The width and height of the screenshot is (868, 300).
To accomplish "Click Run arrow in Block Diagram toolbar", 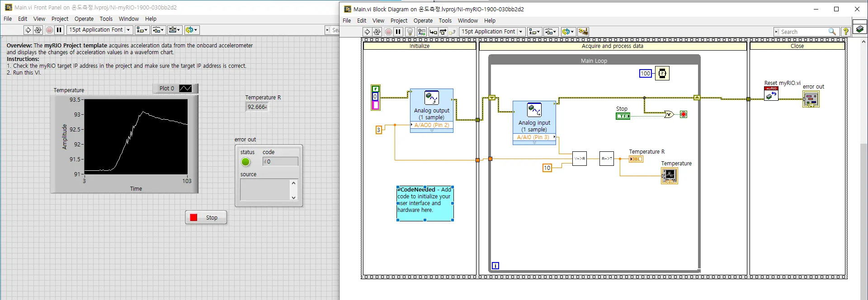I will [x=367, y=32].
